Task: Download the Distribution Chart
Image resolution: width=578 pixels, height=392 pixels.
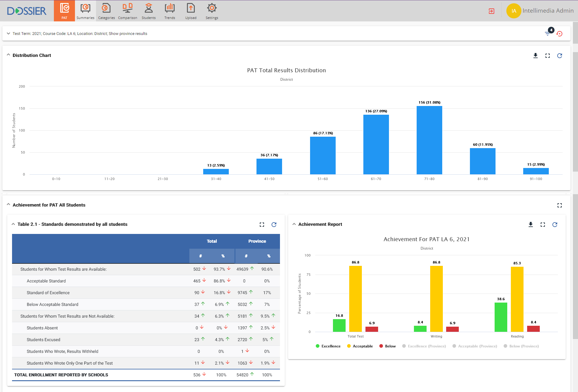Action: pyautogui.click(x=535, y=56)
